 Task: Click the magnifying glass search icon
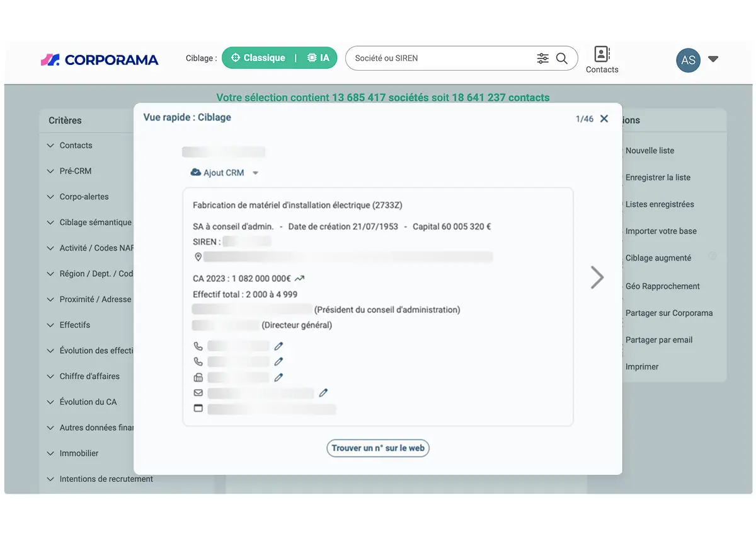562,59
